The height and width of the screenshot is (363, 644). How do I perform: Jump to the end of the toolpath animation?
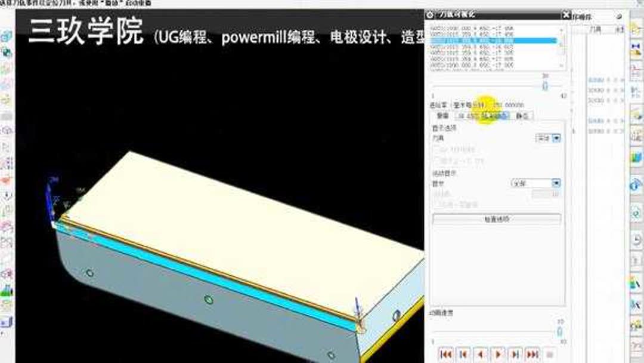click(x=532, y=354)
